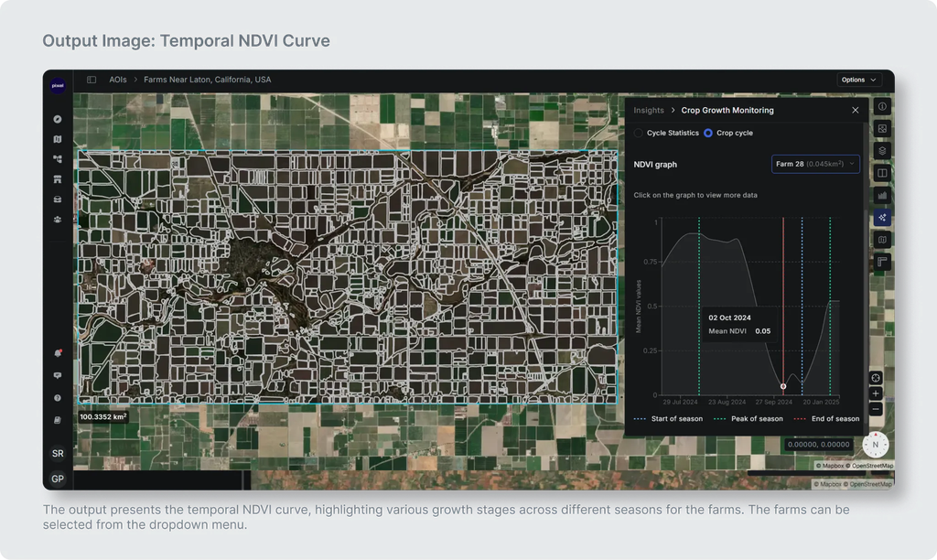Open the notifications bell icon

coord(58,353)
